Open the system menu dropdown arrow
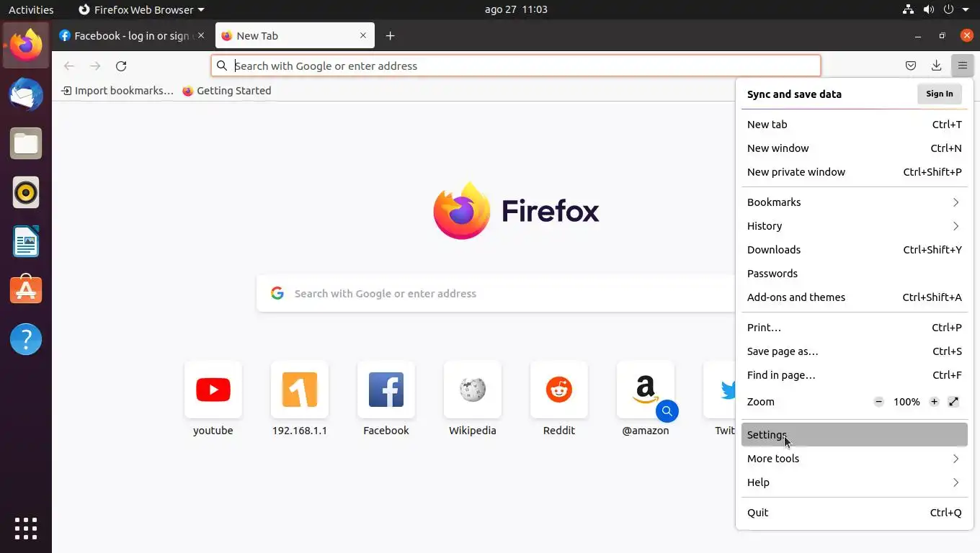This screenshot has height=553, width=980. pos(966,9)
